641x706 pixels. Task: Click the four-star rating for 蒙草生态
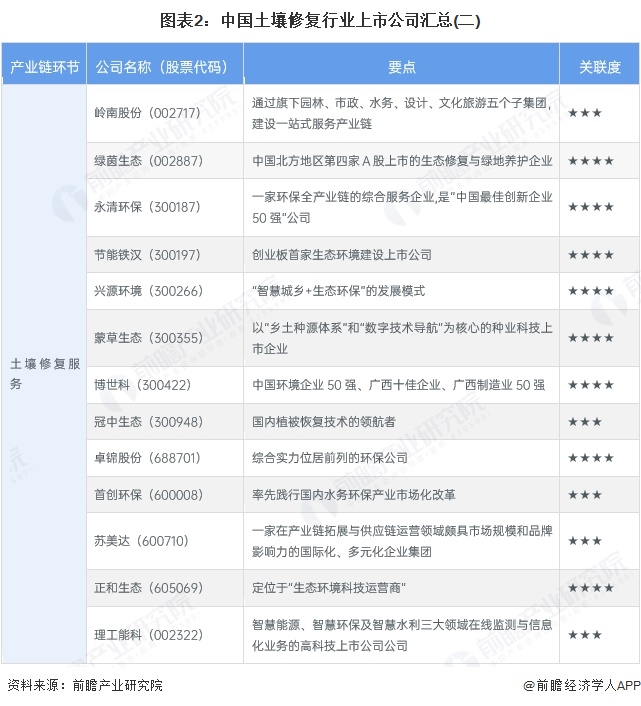591,338
